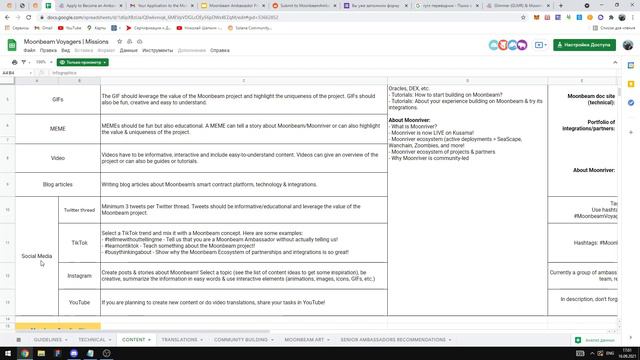640x360 pixels.
Task: Show hidden system tray icons
Action: pyautogui.click(x=592, y=353)
